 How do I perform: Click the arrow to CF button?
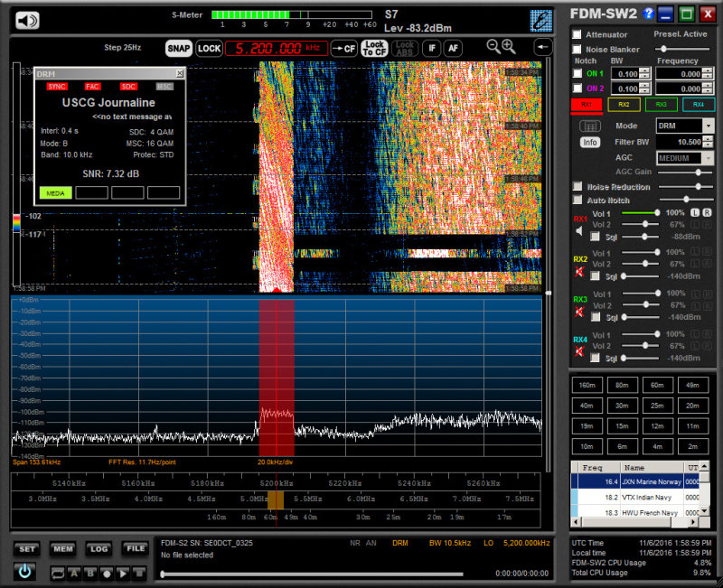click(344, 49)
